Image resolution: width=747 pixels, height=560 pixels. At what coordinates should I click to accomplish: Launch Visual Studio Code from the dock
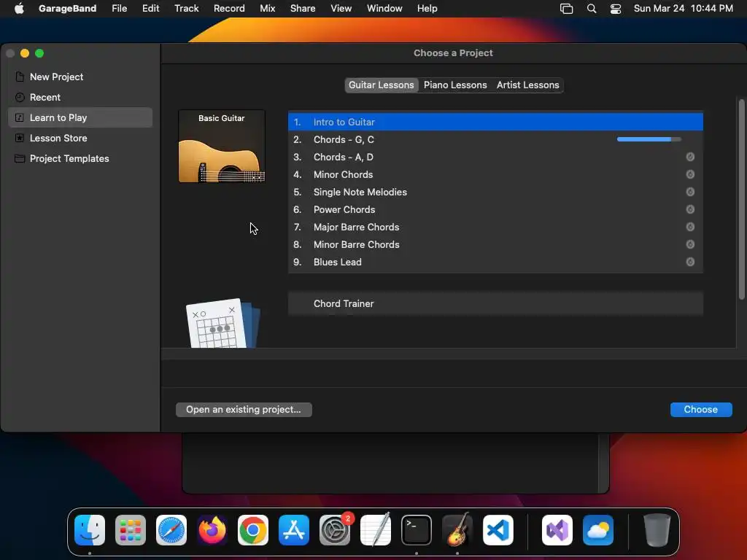pos(498,530)
